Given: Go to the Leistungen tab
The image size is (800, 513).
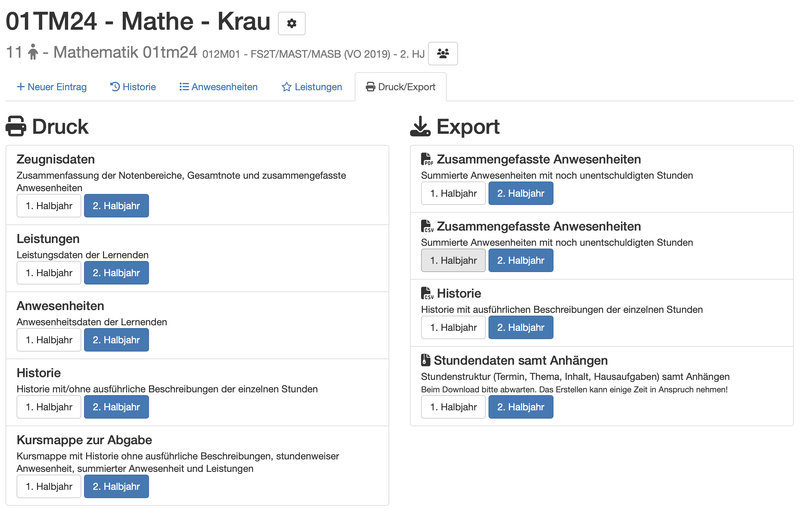Looking at the screenshot, I should pos(312,87).
